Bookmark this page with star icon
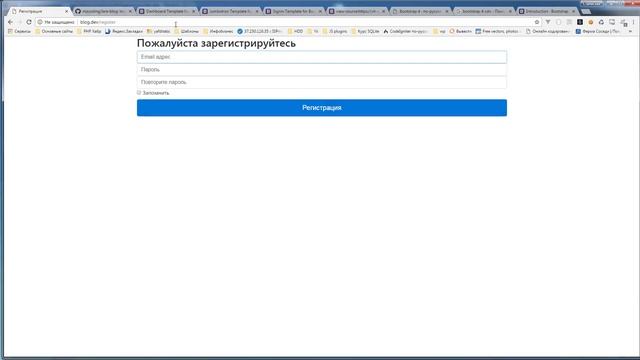 coord(537,22)
